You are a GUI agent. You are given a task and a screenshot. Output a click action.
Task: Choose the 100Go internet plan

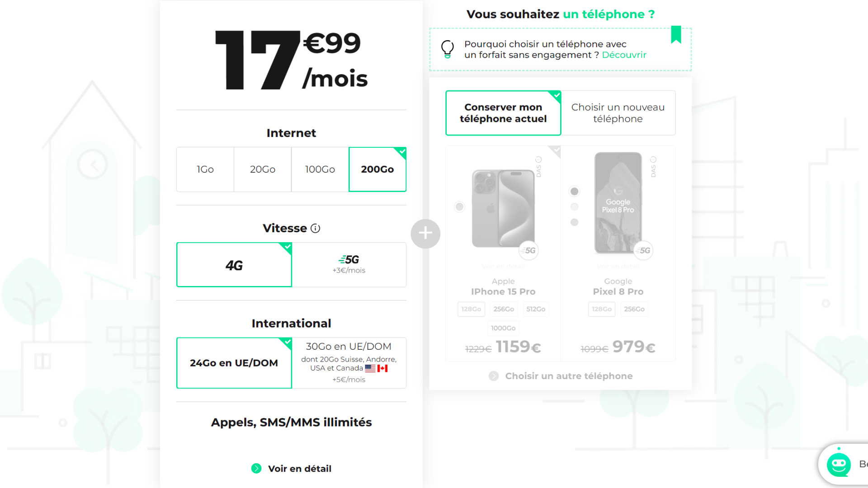pyautogui.click(x=320, y=169)
